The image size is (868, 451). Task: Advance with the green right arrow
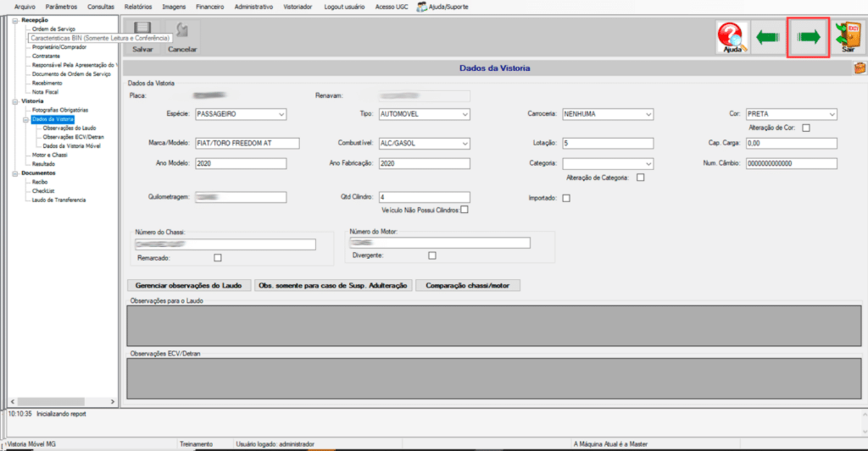click(x=808, y=38)
